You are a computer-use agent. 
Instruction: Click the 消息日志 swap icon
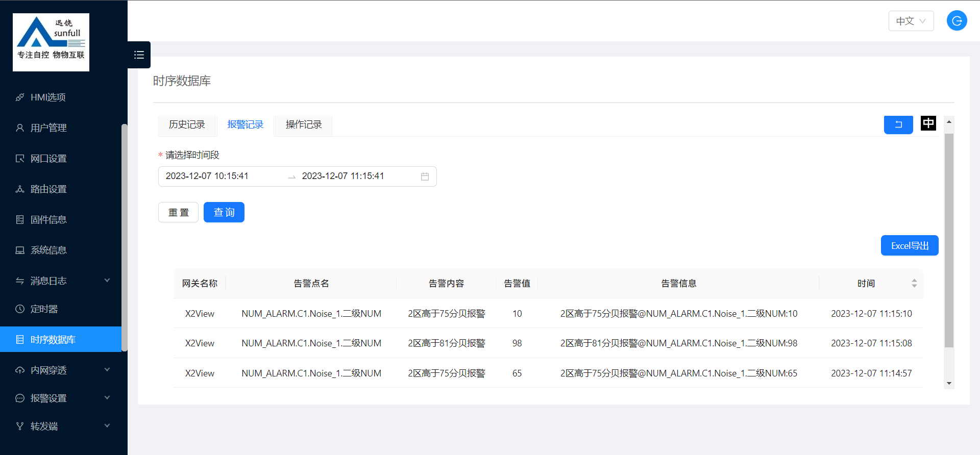point(20,281)
